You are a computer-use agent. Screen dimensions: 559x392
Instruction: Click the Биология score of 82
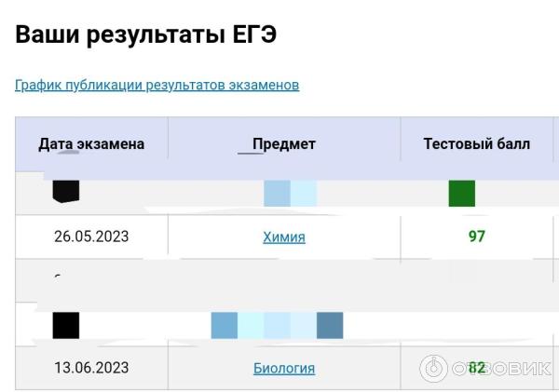click(x=477, y=368)
